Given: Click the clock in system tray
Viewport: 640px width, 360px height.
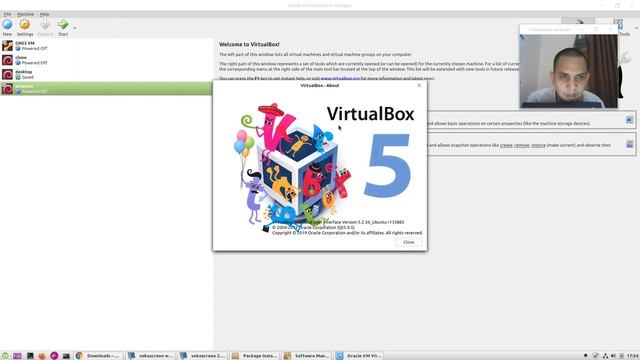Looking at the screenshot, I should tap(633, 356).
